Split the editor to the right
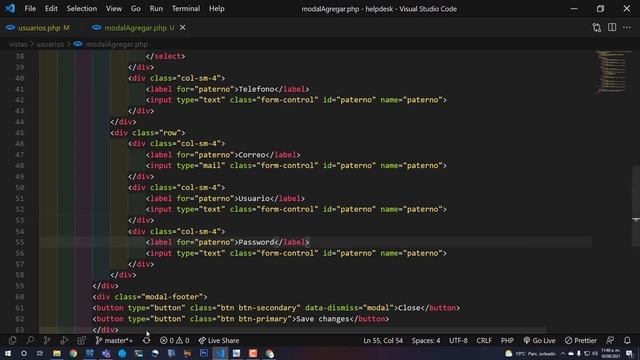 point(612,27)
